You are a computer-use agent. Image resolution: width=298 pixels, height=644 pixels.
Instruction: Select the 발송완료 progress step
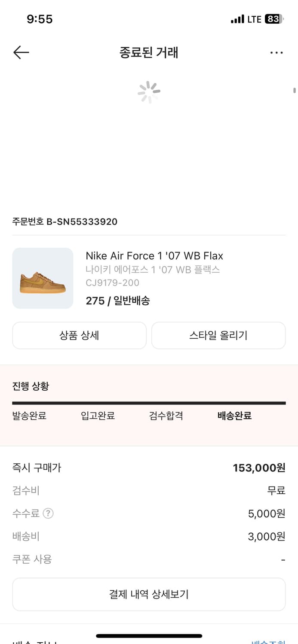29,416
